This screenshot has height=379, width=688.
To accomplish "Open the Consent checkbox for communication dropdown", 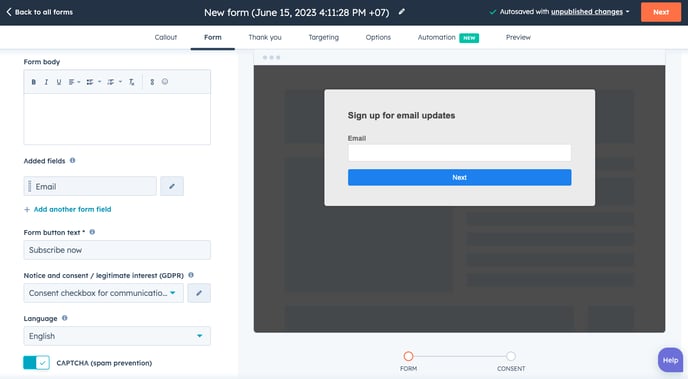I will point(104,293).
